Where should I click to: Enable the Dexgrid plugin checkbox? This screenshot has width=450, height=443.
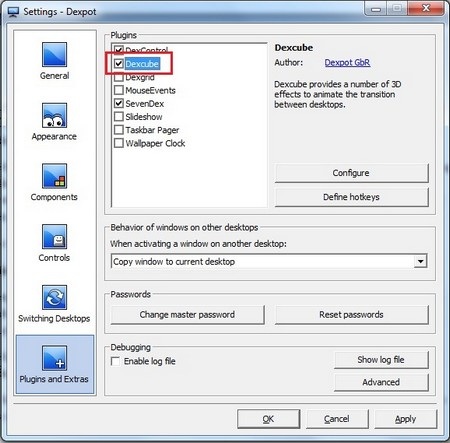[119, 77]
